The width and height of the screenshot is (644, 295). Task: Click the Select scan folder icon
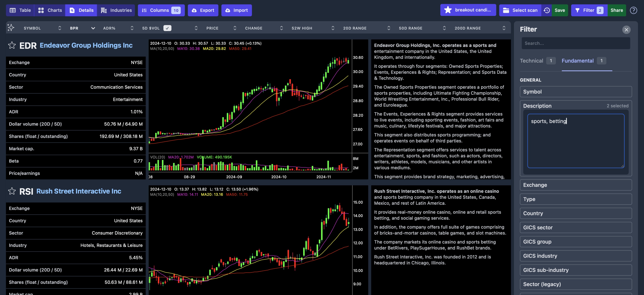(x=506, y=10)
